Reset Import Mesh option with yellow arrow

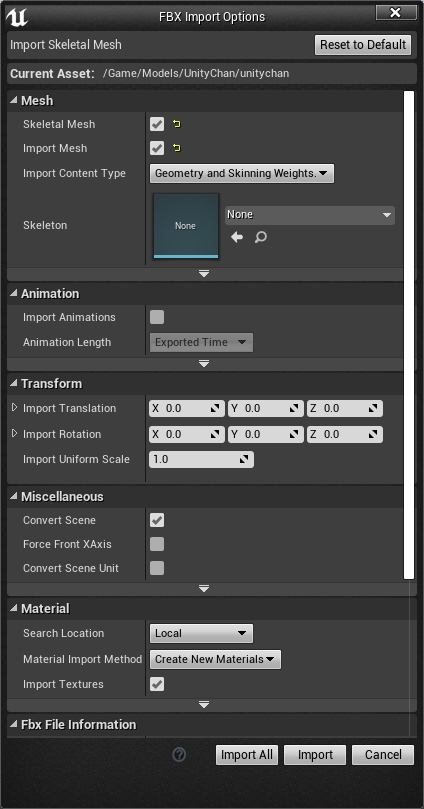177,148
